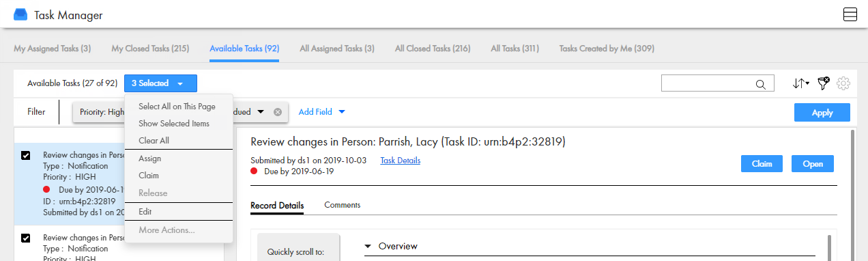The image size is (868, 261).
Task: Open the Add Field dropdown
Action: [x=322, y=112]
